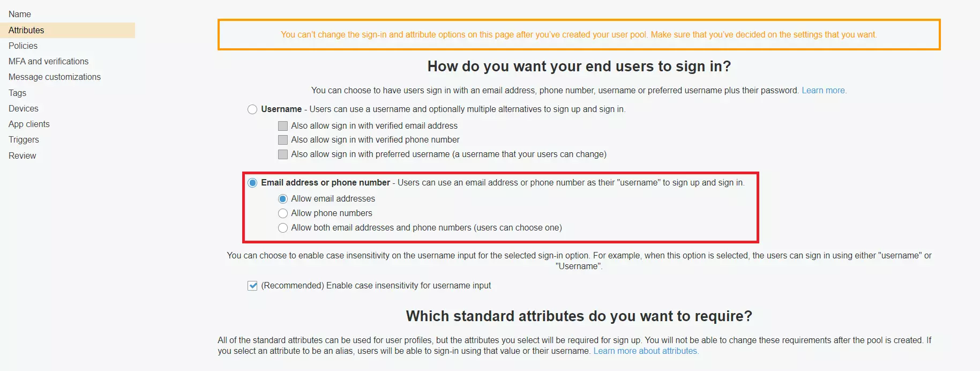Open MFA and verifications settings
The image size is (980, 371).
pos(48,61)
